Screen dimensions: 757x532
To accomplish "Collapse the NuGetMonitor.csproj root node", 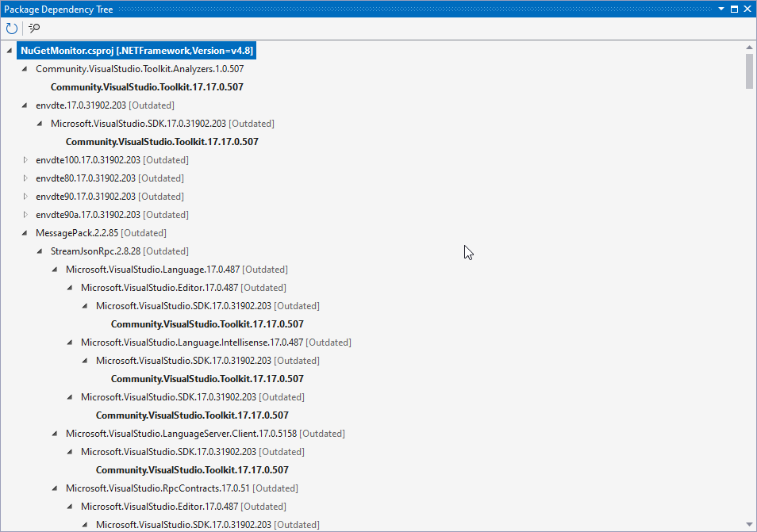I will pos(10,51).
